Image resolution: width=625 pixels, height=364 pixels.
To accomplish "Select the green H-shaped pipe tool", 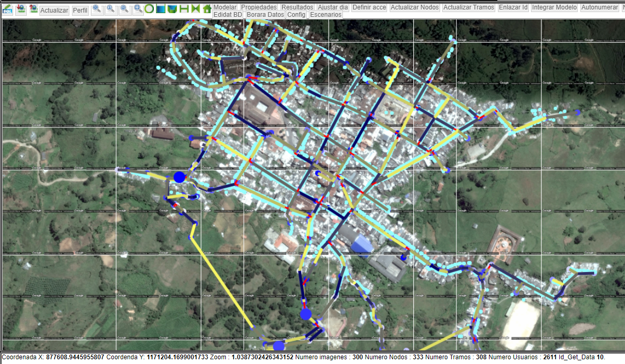I will 184,9.
